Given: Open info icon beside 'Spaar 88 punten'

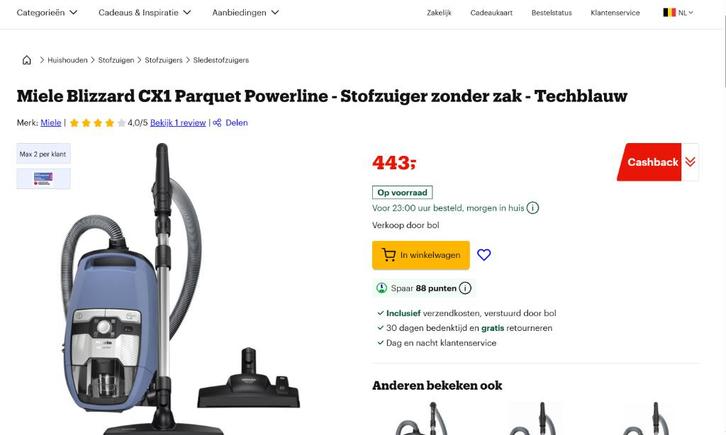Looking at the screenshot, I should coord(465,288).
